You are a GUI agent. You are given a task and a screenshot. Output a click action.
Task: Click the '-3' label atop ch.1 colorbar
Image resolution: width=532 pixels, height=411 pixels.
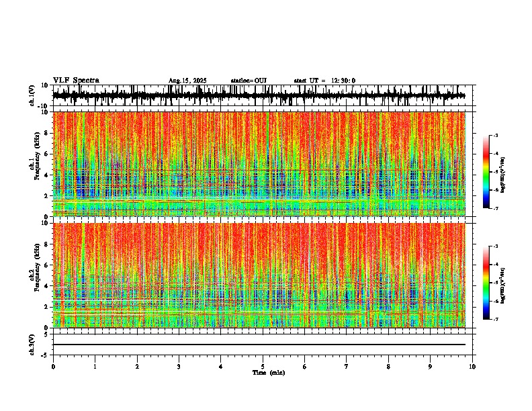tap(496, 135)
